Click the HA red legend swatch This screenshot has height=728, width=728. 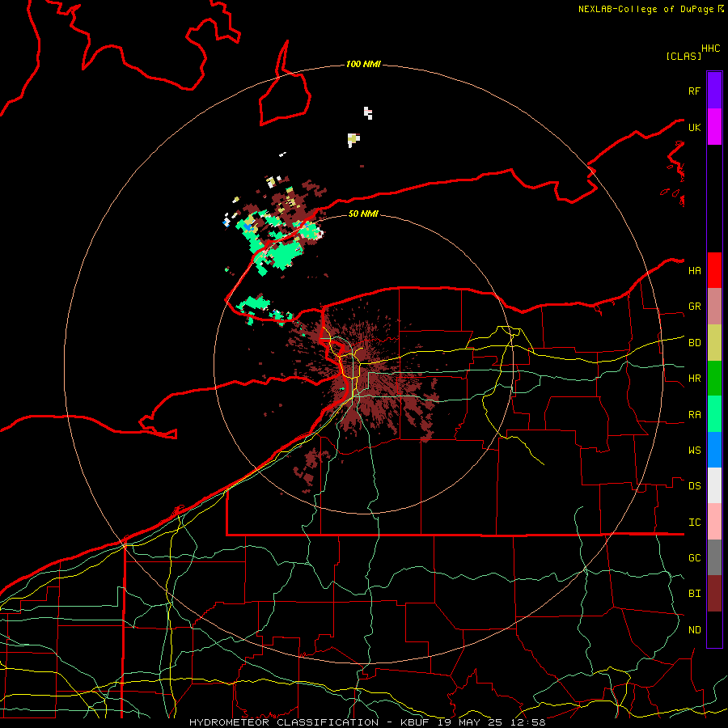click(x=714, y=270)
